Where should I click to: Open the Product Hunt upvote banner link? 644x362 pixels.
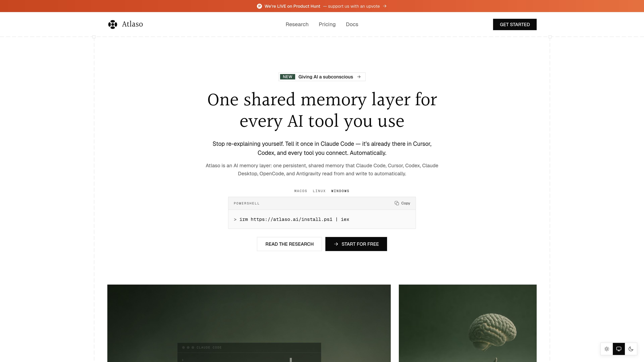point(322,6)
